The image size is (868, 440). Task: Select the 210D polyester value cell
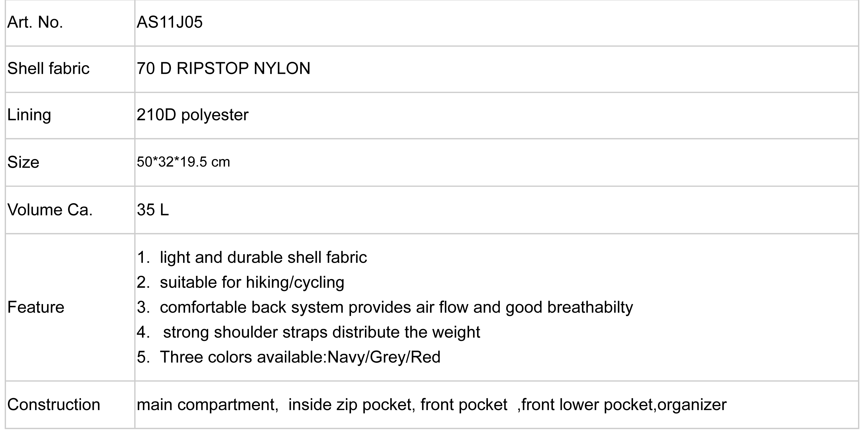(x=497, y=115)
